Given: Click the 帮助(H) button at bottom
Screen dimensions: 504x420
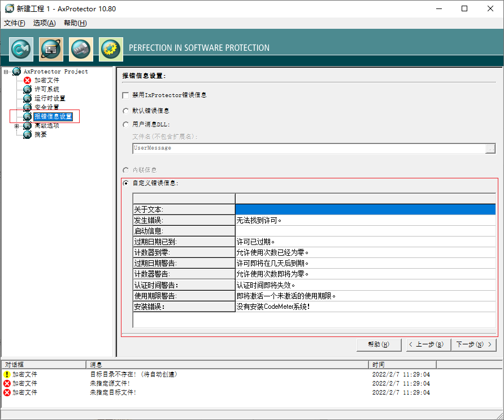Looking at the screenshot, I should point(379,345).
